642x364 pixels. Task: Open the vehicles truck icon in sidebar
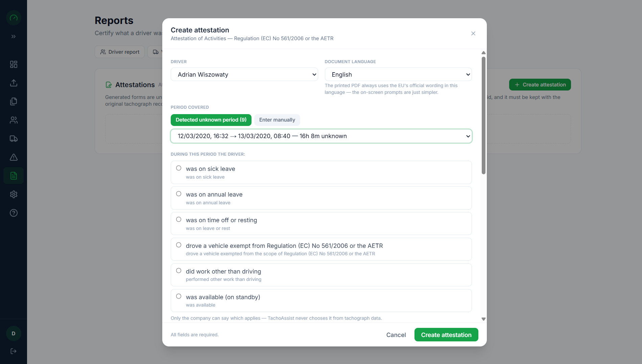[x=14, y=138]
